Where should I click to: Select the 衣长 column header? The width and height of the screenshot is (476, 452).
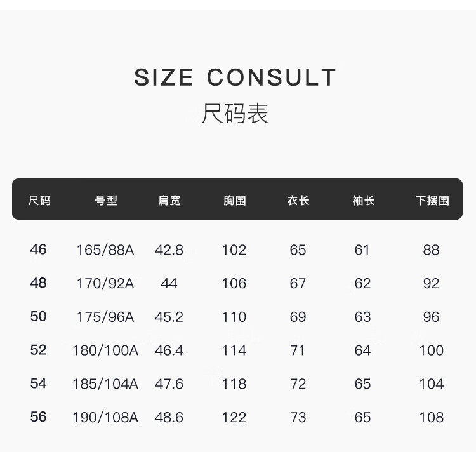click(298, 201)
